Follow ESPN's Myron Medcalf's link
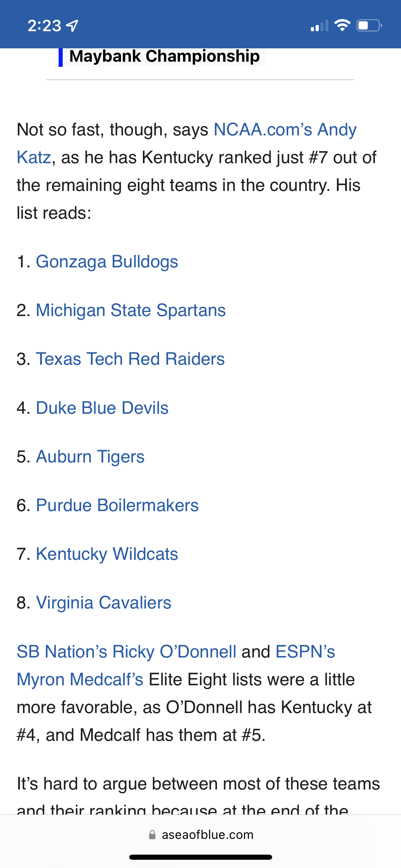401x868 pixels. (80, 679)
